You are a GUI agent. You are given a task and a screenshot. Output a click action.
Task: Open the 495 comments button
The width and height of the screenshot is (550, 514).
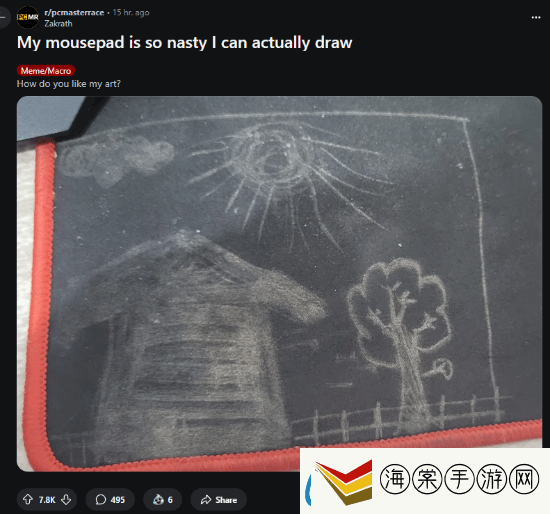[110, 499]
